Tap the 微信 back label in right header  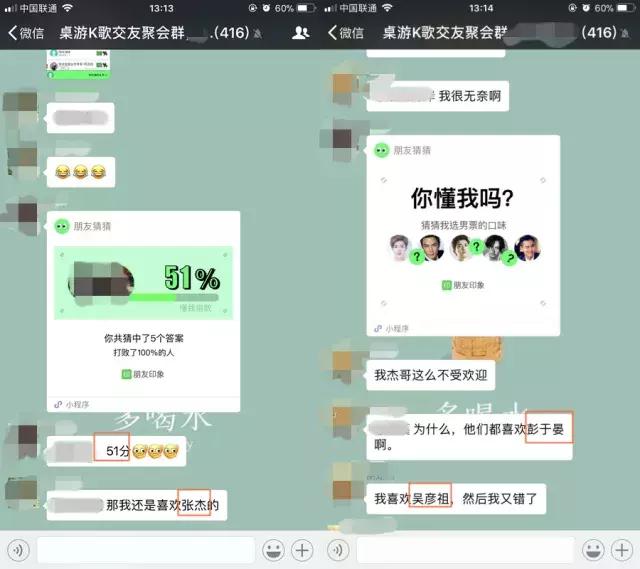pos(351,33)
